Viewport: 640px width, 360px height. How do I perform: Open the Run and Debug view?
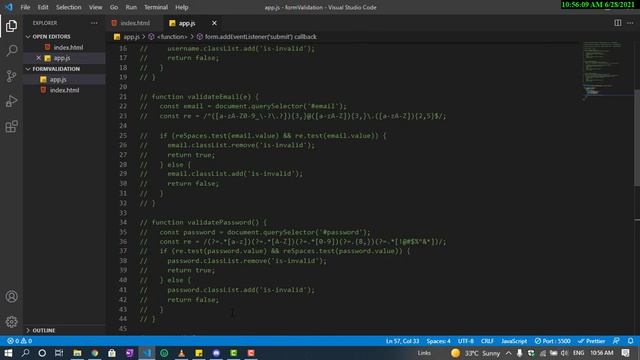click(11, 101)
